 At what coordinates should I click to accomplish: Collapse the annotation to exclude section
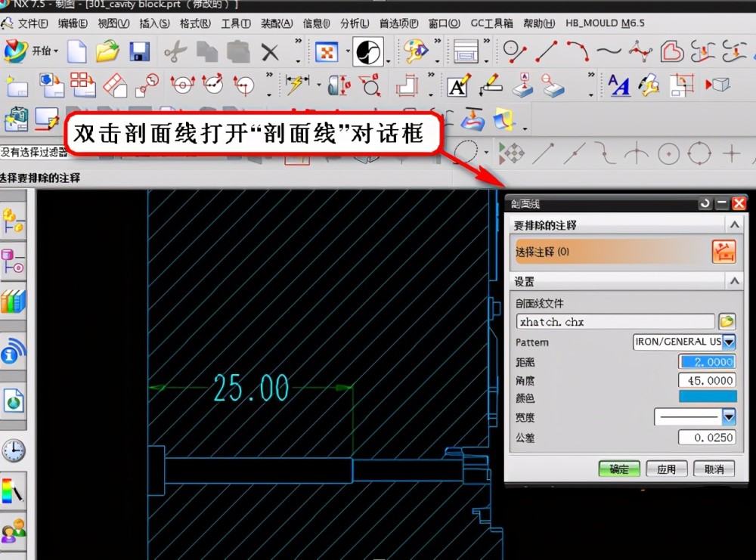[x=734, y=224]
